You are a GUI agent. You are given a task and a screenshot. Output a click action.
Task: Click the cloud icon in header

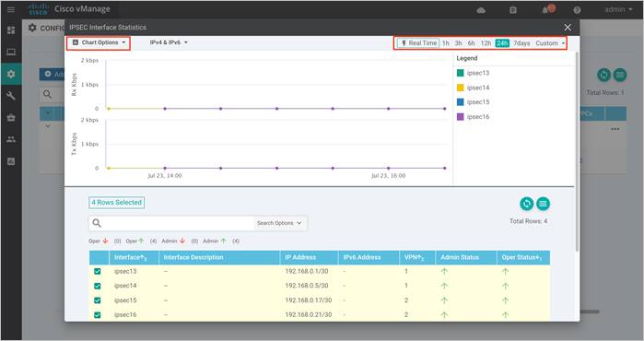tap(481, 10)
